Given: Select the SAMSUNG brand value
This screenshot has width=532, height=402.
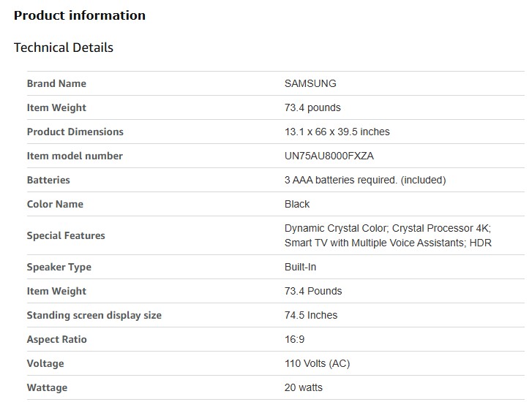Looking at the screenshot, I should tap(310, 83).
